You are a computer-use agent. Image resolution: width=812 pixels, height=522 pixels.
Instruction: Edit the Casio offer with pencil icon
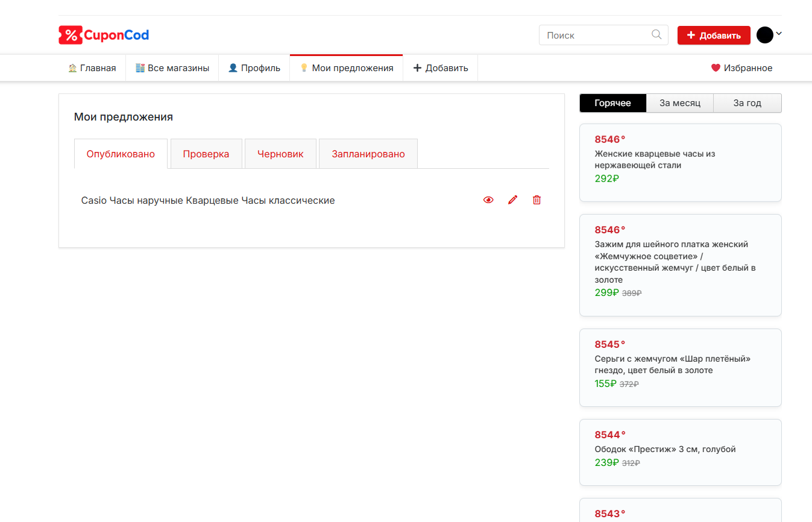[512, 200]
